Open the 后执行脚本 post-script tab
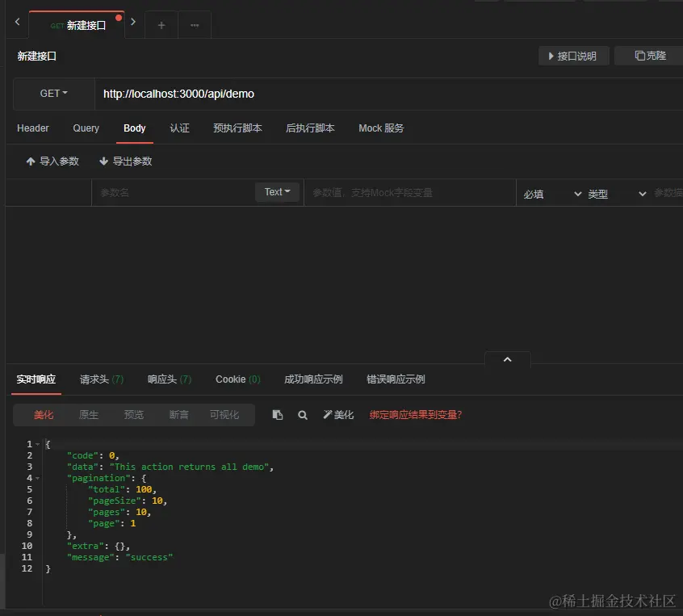 click(310, 128)
